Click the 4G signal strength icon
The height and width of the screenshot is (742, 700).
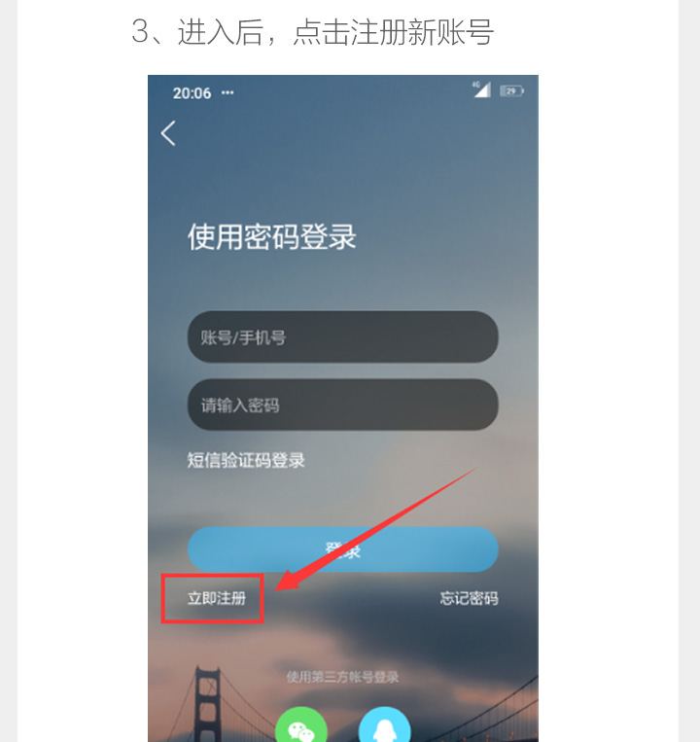coord(481,88)
